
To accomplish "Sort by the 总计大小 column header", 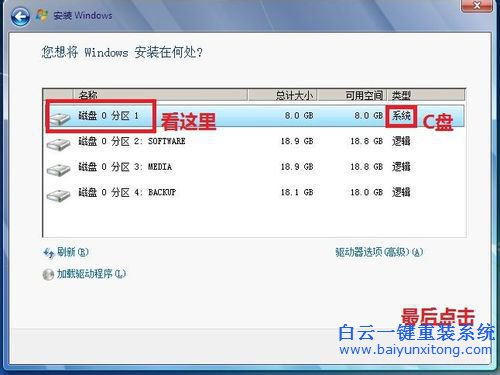I will (282, 95).
